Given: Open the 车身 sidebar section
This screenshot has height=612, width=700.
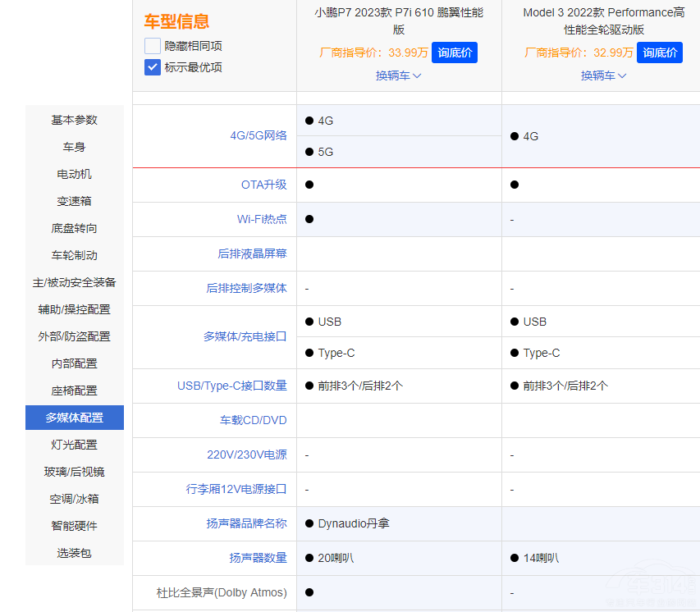Looking at the screenshot, I should point(75,147).
